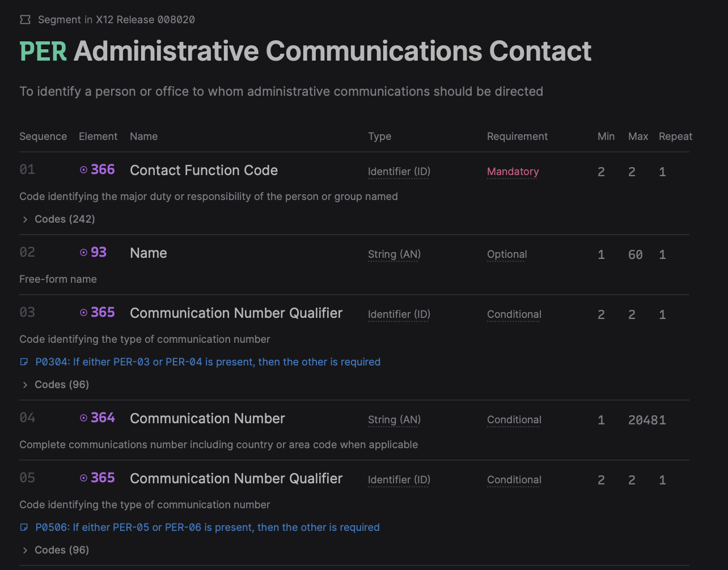Click Identifier (ID) type for Contact Function Code

point(399,172)
